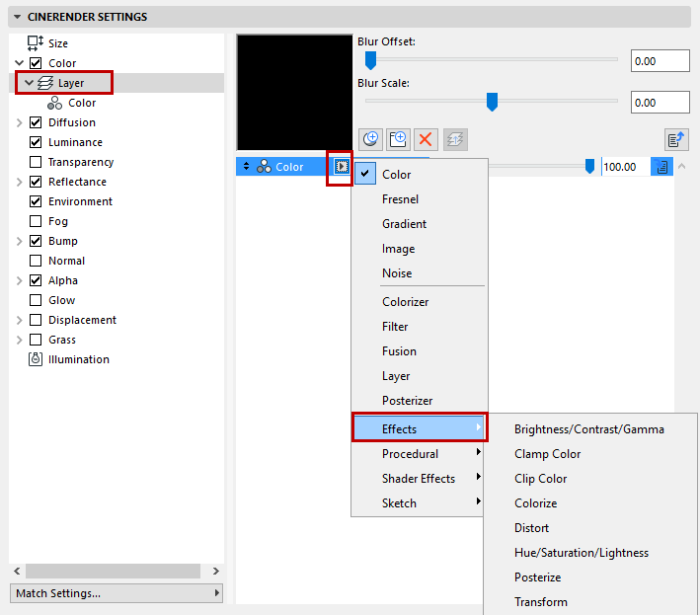Viewport: 700px width, 615px height.
Task: Delete layer with the red X button
Action: tap(426, 140)
